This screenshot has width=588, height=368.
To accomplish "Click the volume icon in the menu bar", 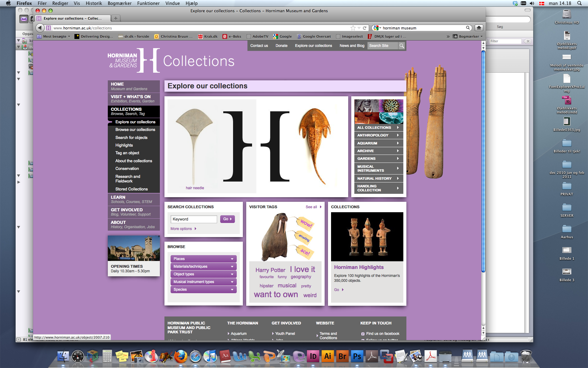I will 532,3.
